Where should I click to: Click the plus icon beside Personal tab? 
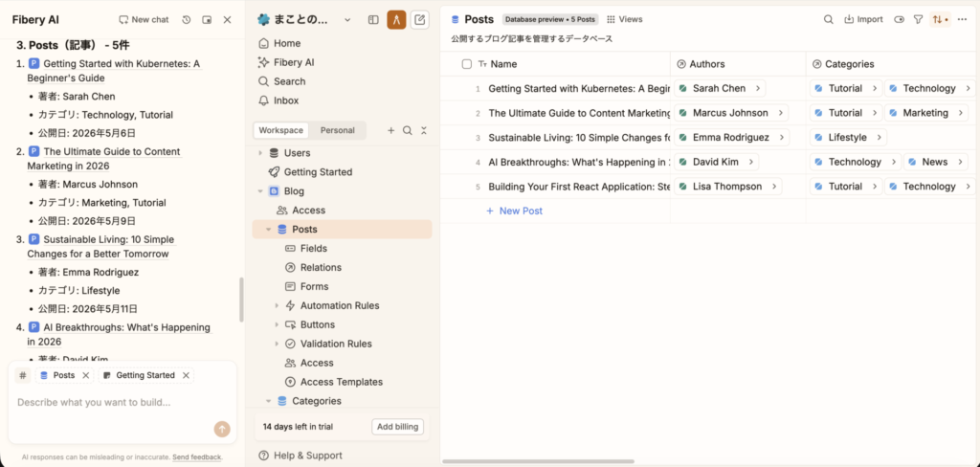tap(391, 131)
